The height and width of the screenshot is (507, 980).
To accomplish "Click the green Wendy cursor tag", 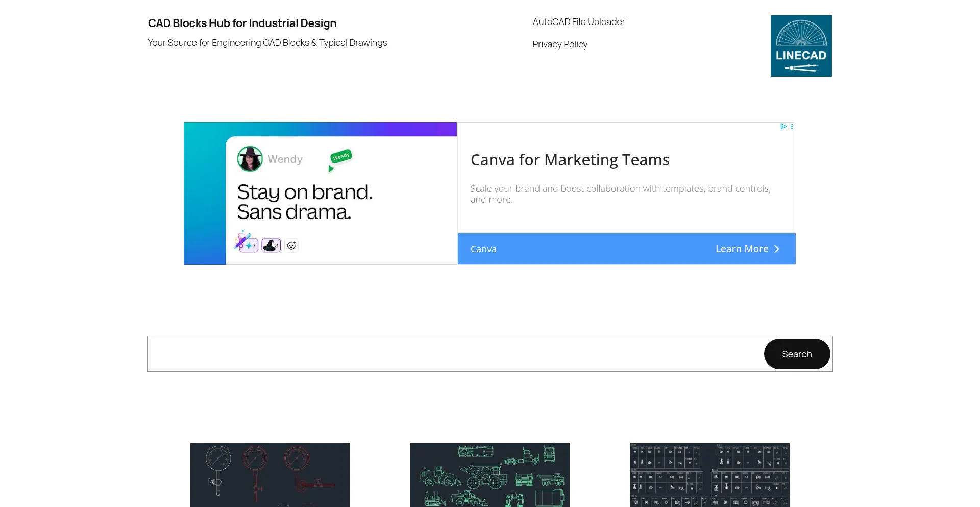I will (341, 156).
